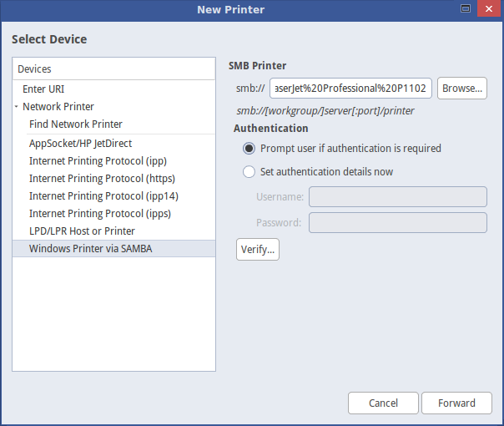Select Enter URI in Devices list
The height and width of the screenshot is (426, 504).
click(43, 89)
